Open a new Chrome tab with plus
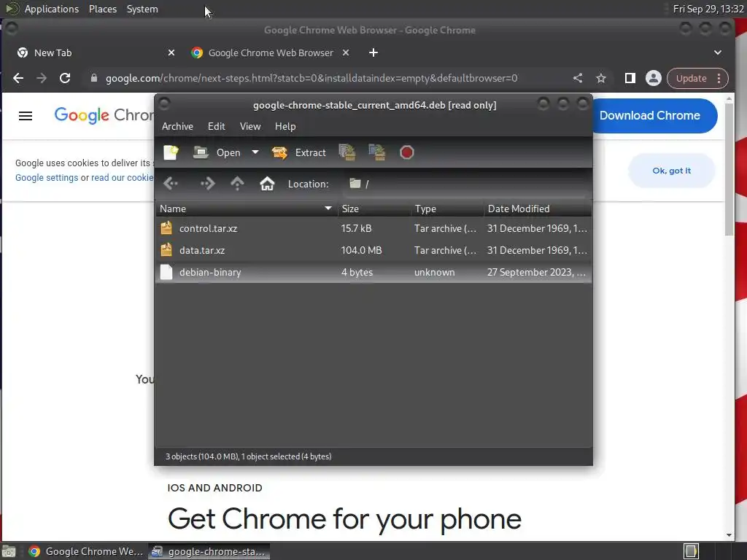 (373, 52)
